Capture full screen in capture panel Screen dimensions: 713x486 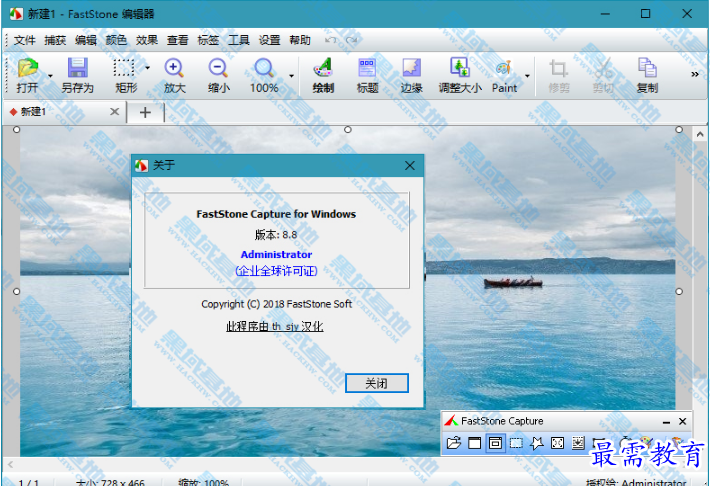[557, 442]
